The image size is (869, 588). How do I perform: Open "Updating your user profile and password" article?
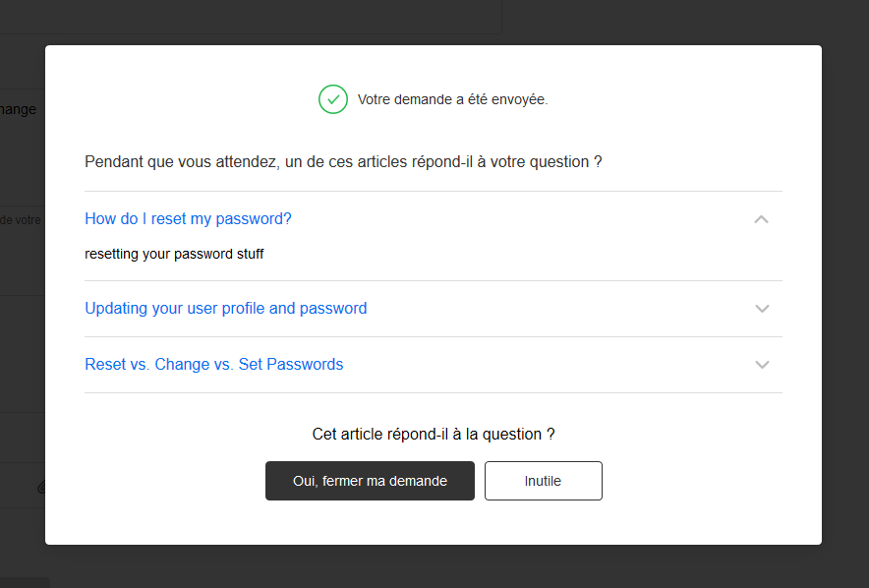click(x=225, y=309)
